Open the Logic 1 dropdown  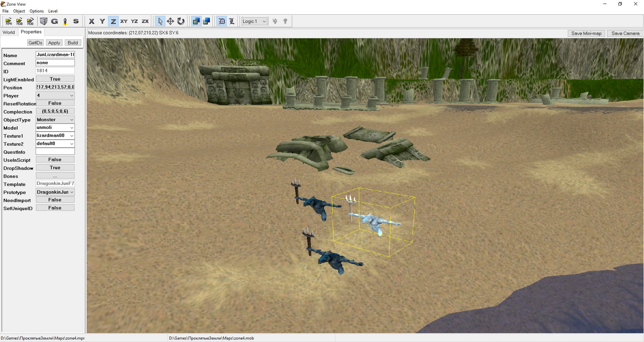tap(254, 21)
